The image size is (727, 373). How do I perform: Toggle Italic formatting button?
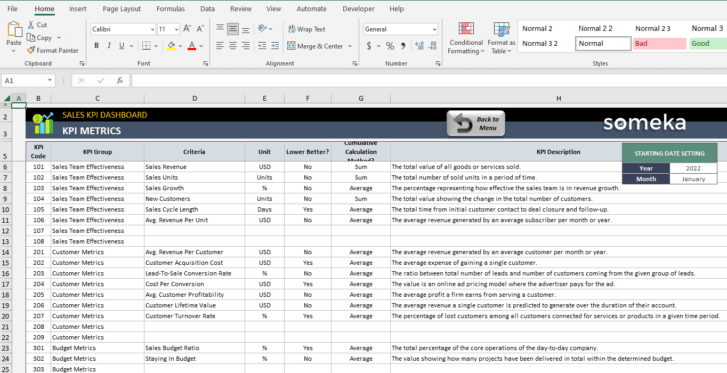109,46
